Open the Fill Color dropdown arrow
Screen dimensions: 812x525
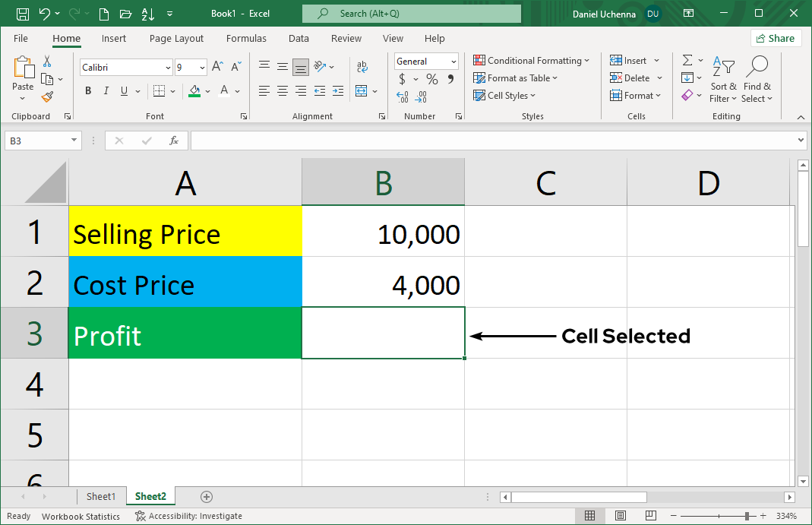click(x=208, y=90)
